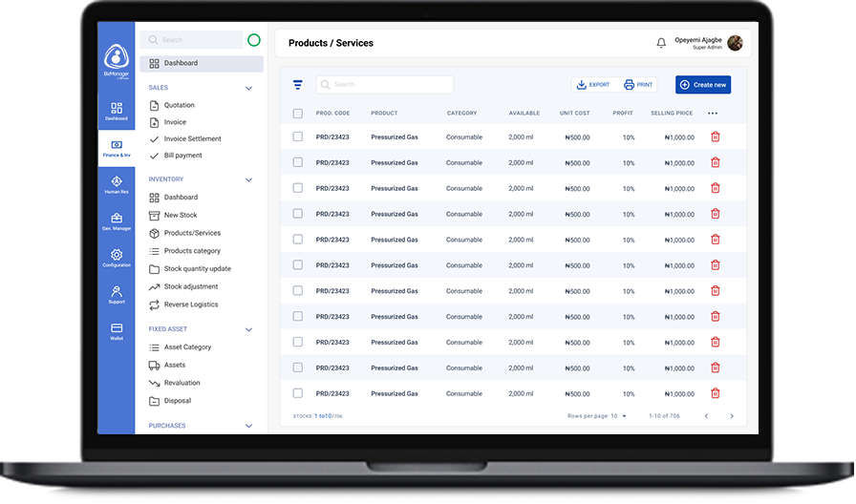Click the Gen. Manager sidebar icon
856x504 pixels.
tap(117, 221)
